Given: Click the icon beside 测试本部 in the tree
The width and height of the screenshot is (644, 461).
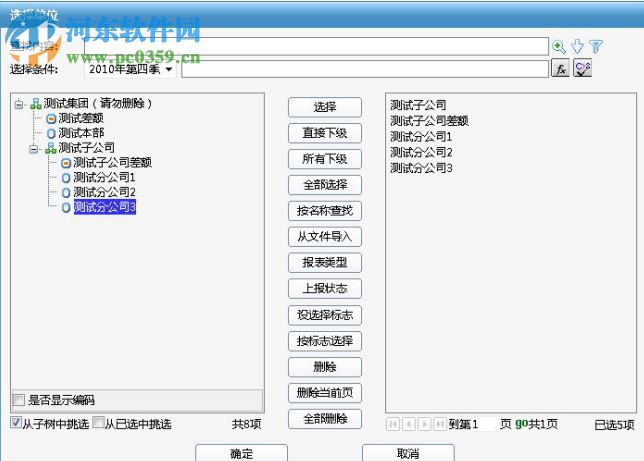Looking at the screenshot, I should (x=51, y=134).
